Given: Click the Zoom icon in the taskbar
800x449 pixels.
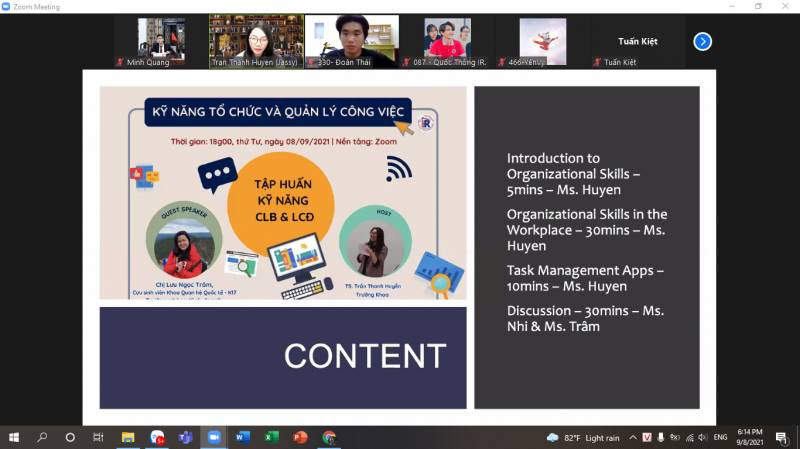Looking at the screenshot, I should [x=213, y=438].
